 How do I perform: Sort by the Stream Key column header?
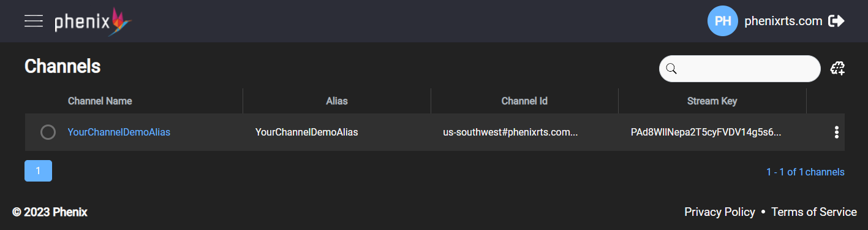712,101
